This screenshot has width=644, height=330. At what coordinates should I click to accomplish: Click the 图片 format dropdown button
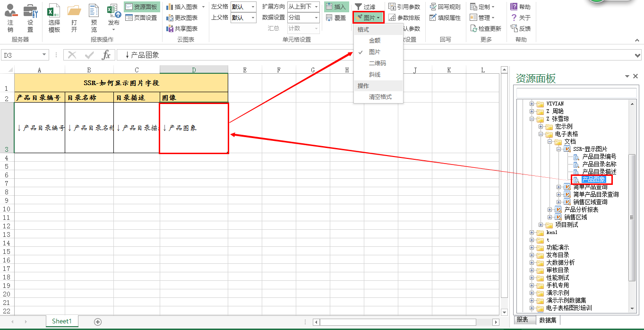pos(368,17)
